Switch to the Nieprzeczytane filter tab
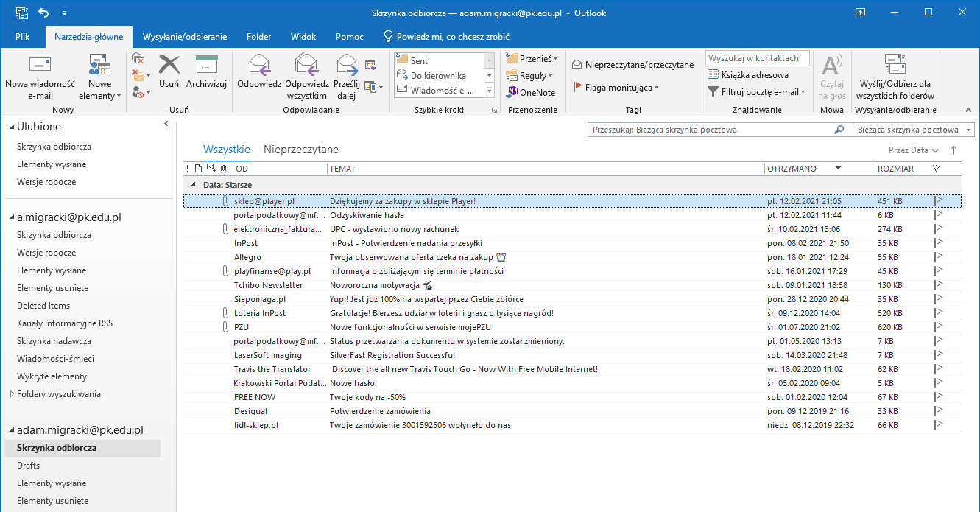The width and height of the screenshot is (980, 512). tap(301, 150)
